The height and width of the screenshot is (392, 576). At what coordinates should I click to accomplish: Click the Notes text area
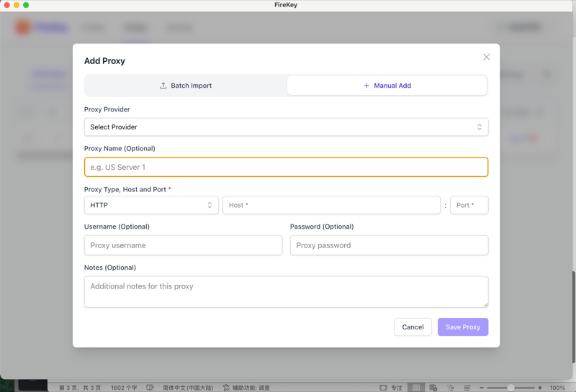tap(286, 291)
